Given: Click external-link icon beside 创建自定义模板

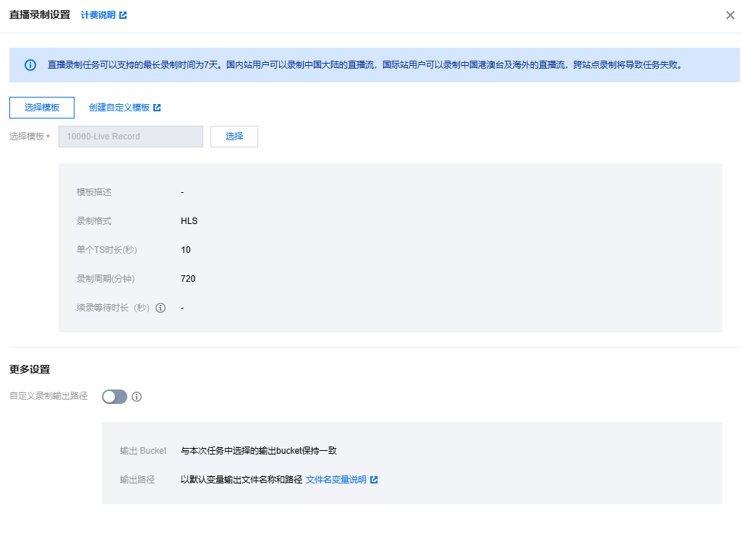Looking at the screenshot, I should click(x=157, y=108).
